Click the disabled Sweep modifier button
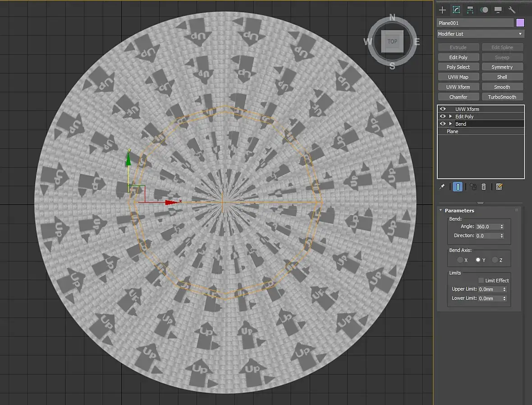Viewport: 532px width, 405px height. click(502, 57)
